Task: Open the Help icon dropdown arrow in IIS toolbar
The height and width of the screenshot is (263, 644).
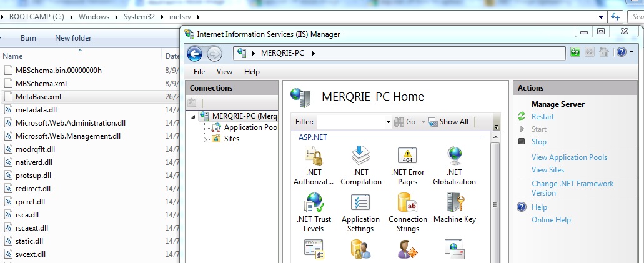Action: point(632,52)
